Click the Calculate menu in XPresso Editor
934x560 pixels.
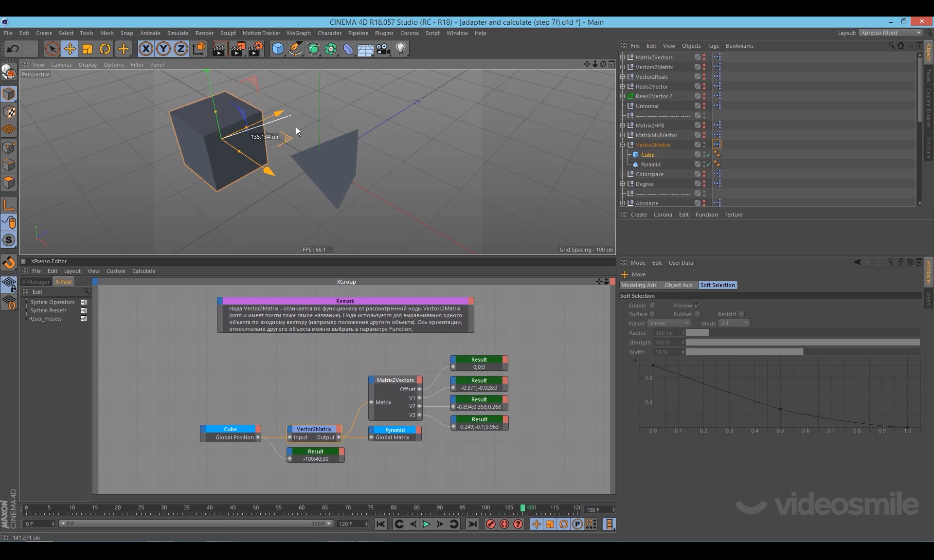[144, 271]
